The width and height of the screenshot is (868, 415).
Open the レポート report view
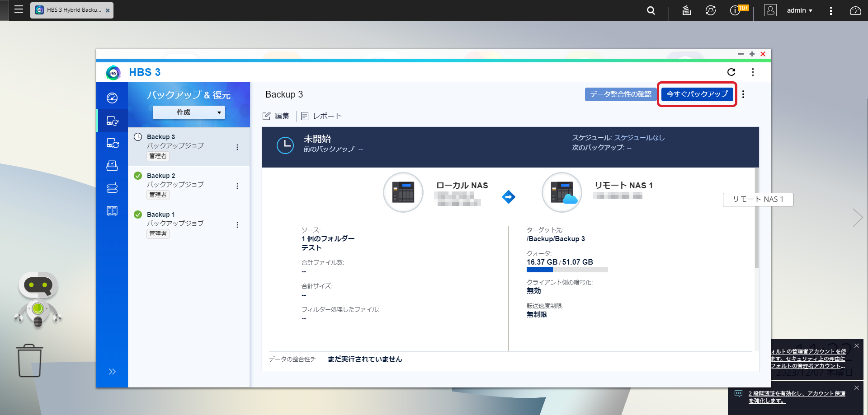(x=321, y=116)
